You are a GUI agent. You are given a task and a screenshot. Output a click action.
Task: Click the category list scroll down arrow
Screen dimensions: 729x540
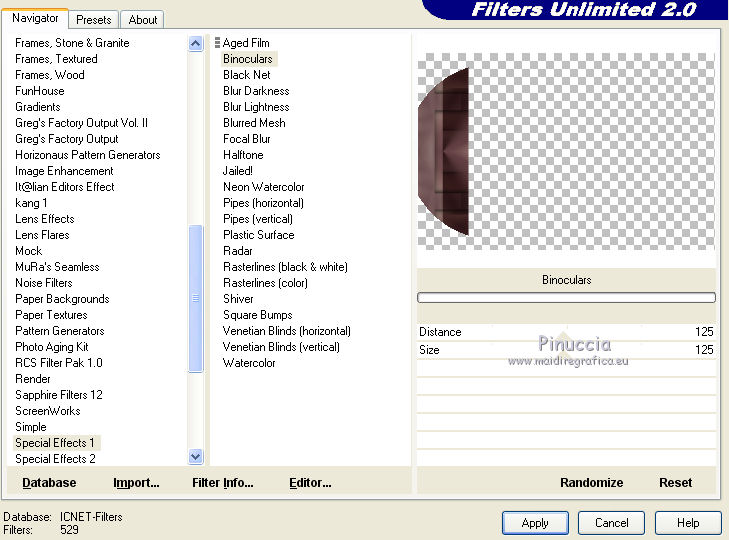click(x=196, y=457)
